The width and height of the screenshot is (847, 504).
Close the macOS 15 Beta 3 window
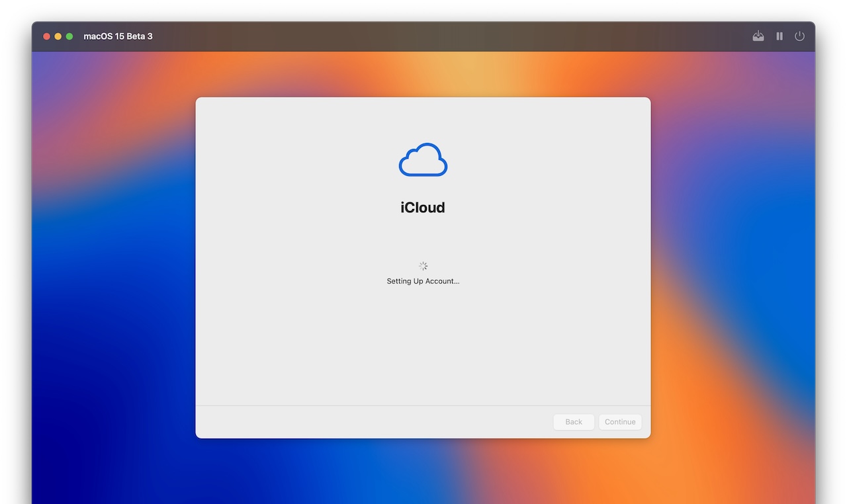click(46, 36)
